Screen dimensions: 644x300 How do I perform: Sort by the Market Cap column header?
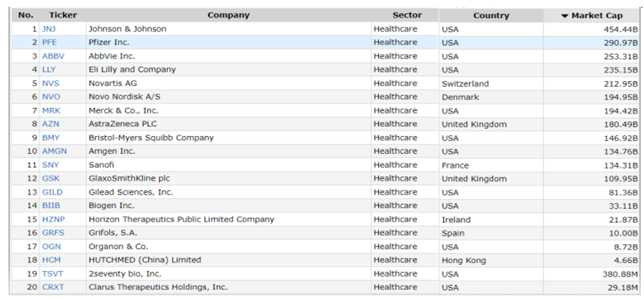coord(597,16)
